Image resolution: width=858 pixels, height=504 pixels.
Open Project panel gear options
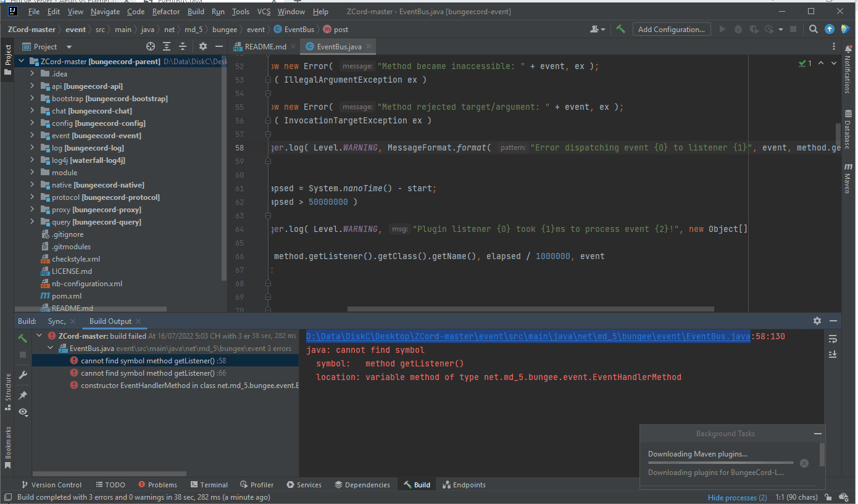(203, 46)
